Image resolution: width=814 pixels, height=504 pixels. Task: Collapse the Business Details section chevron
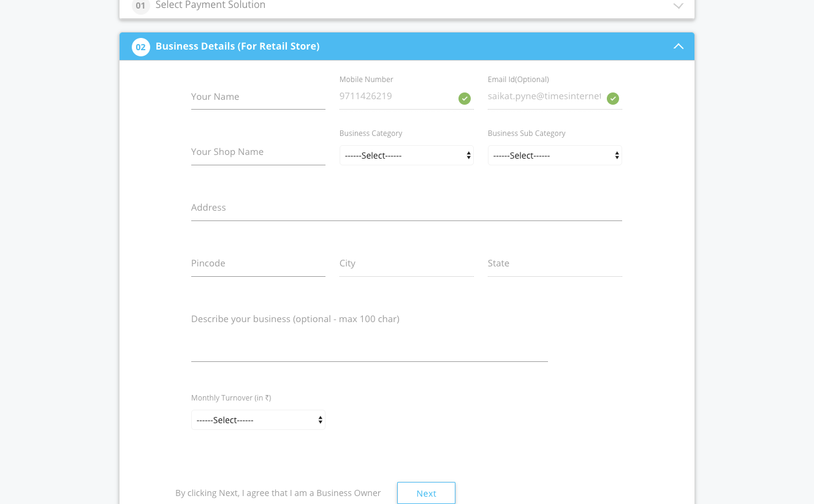[x=679, y=47]
